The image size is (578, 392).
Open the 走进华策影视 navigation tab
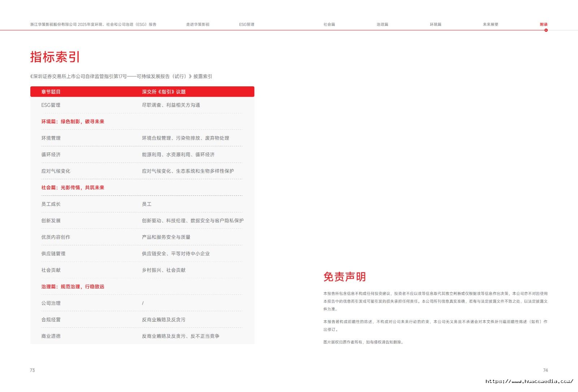[198, 25]
